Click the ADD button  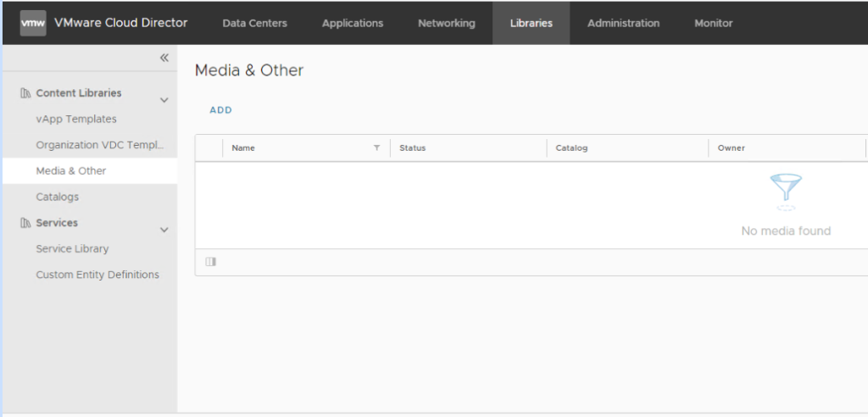221,110
